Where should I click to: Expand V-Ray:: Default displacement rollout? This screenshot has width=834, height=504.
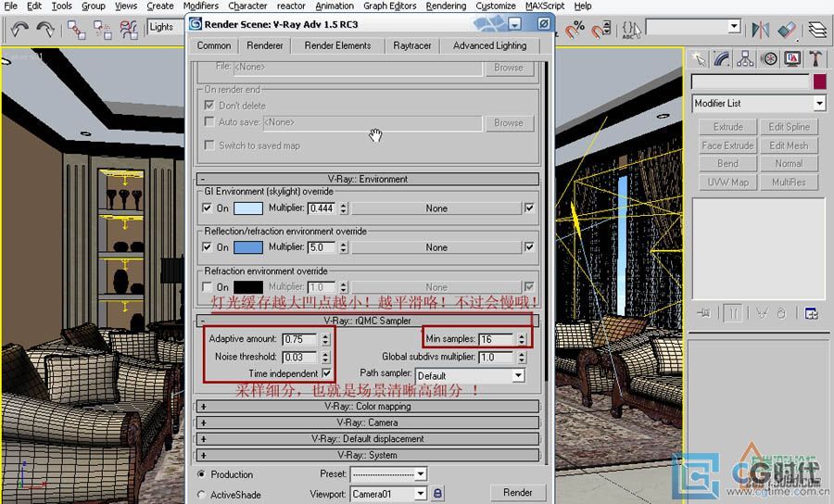[368, 438]
